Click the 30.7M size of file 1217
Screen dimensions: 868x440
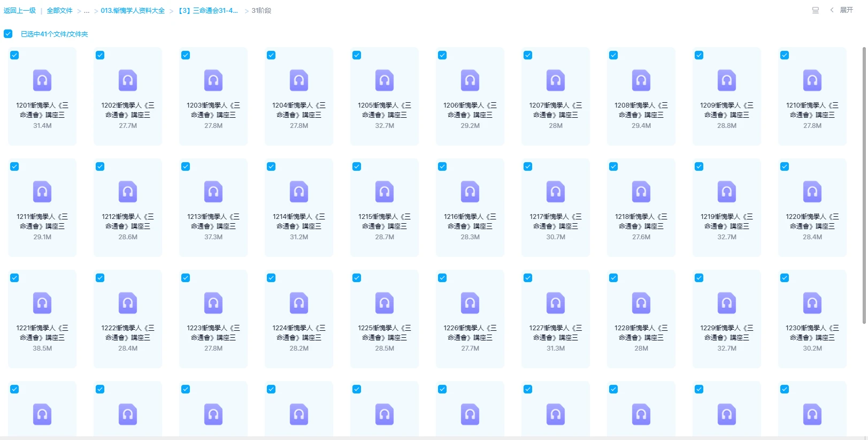pos(556,237)
